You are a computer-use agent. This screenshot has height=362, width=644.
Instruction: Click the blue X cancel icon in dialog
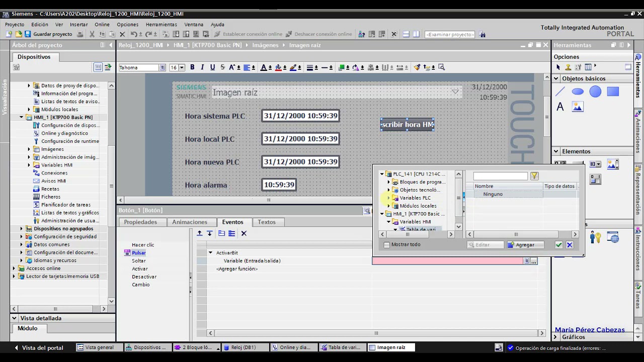pyautogui.click(x=570, y=245)
